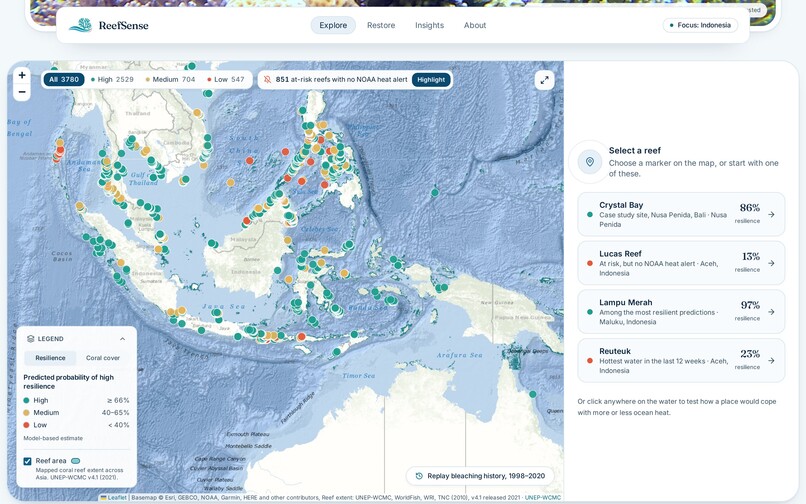Screen dimensions: 806x504
Task: Click the Reef area color swatch pill
Action: point(75,461)
